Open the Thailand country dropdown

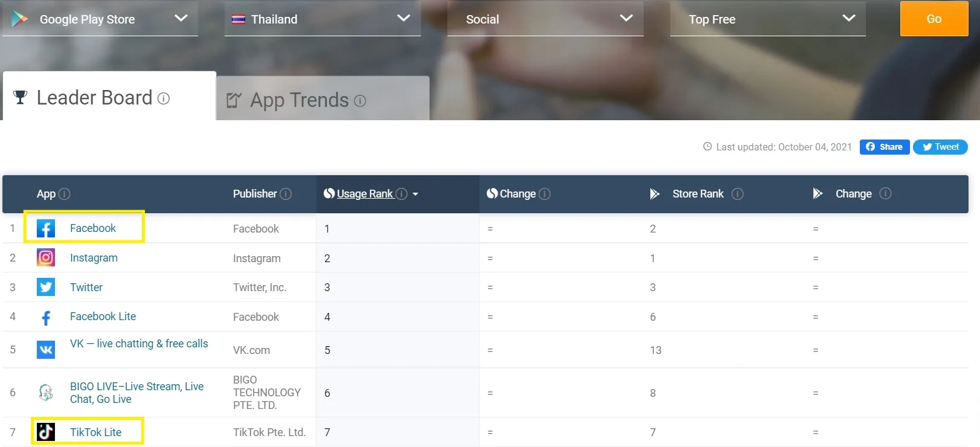pos(322,19)
